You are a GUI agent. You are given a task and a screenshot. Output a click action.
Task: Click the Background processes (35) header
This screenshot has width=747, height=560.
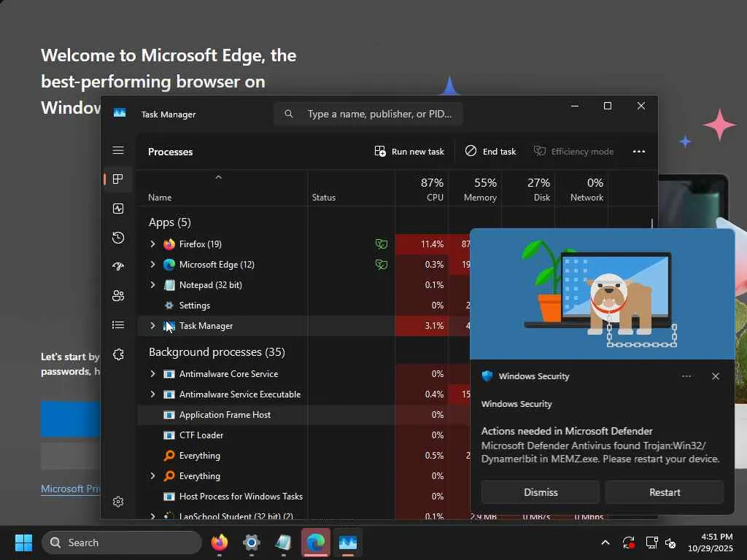[217, 352]
